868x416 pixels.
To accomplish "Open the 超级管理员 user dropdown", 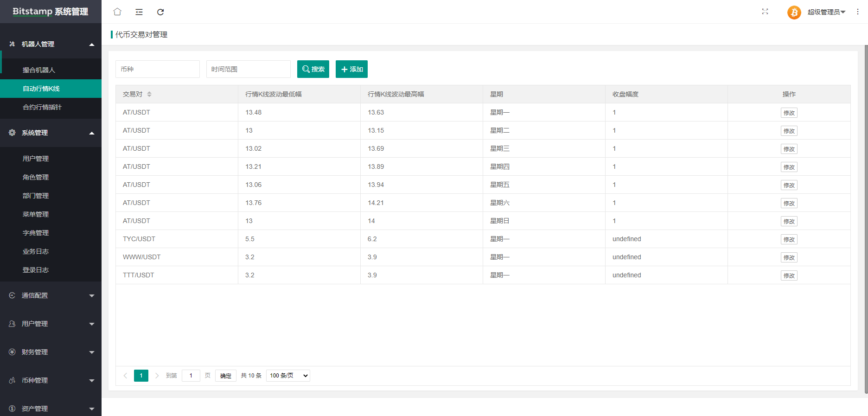I will pos(826,12).
